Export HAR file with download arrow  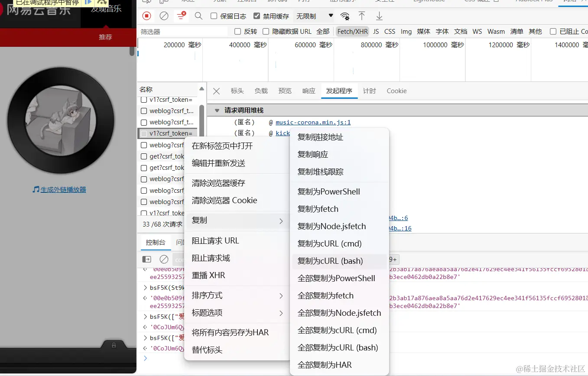[x=379, y=16]
